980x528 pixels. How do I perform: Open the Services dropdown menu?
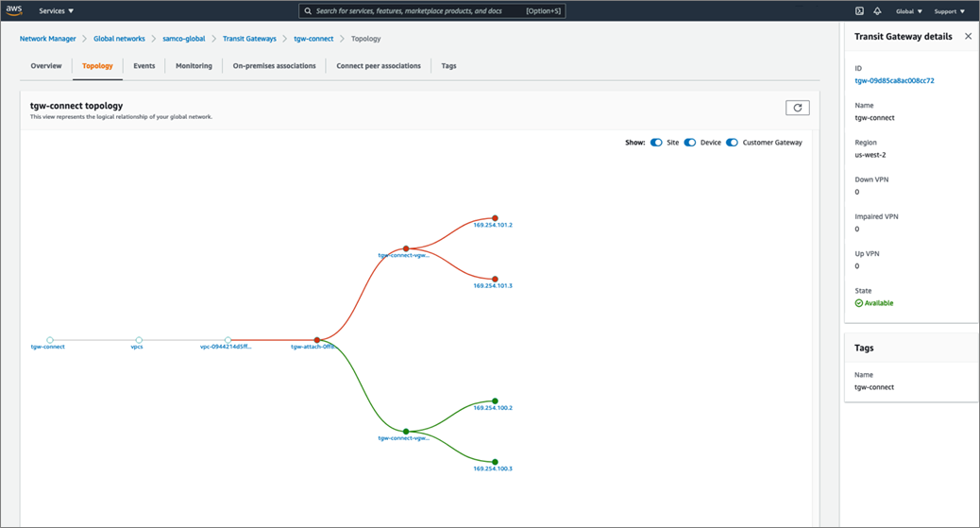click(x=57, y=10)
